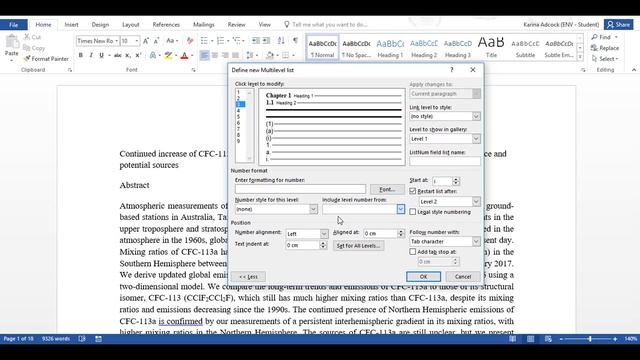Image resolution: width=640 pixels, height=360 pixels.
Task: Click Font... button in dialog
Action: click(387, 189)
